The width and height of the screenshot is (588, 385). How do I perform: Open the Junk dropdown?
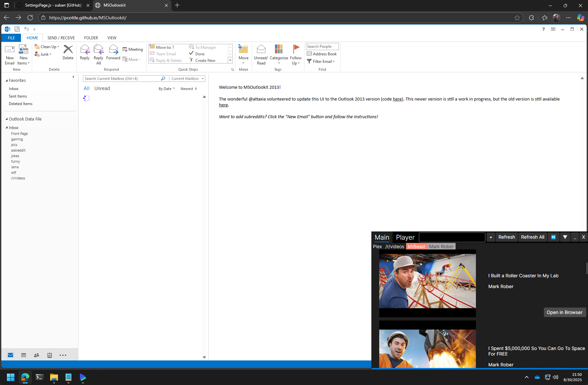tap(43, 54)
